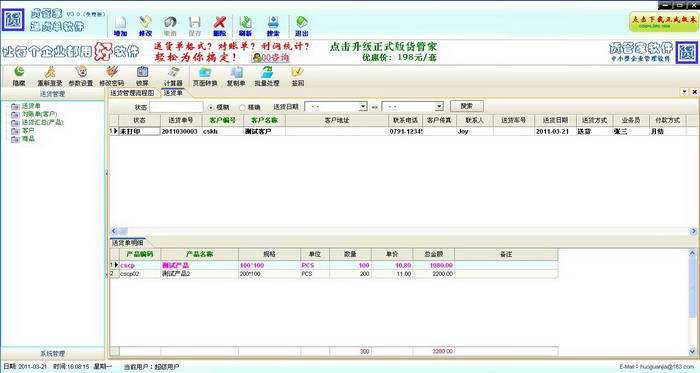
Task: Click the 修改密码 (Change password) icon
Action: click(x=112, y=76)
